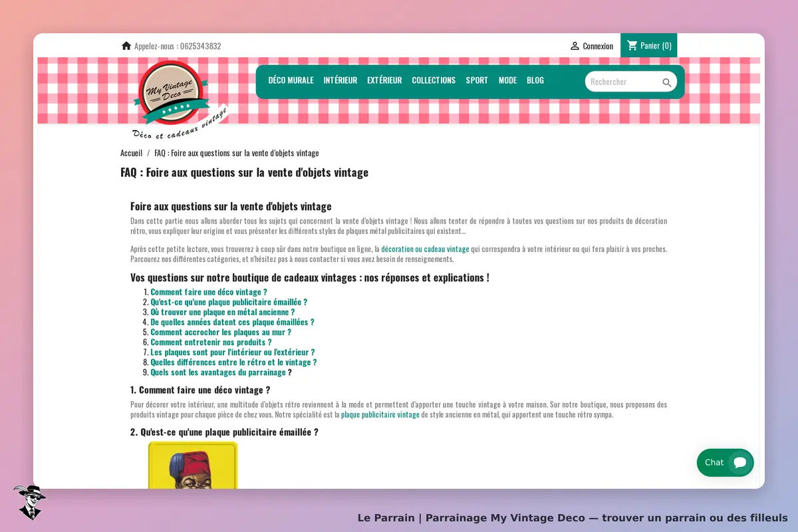Click the Vos questions sur notre boutique heading

point(310,278)
